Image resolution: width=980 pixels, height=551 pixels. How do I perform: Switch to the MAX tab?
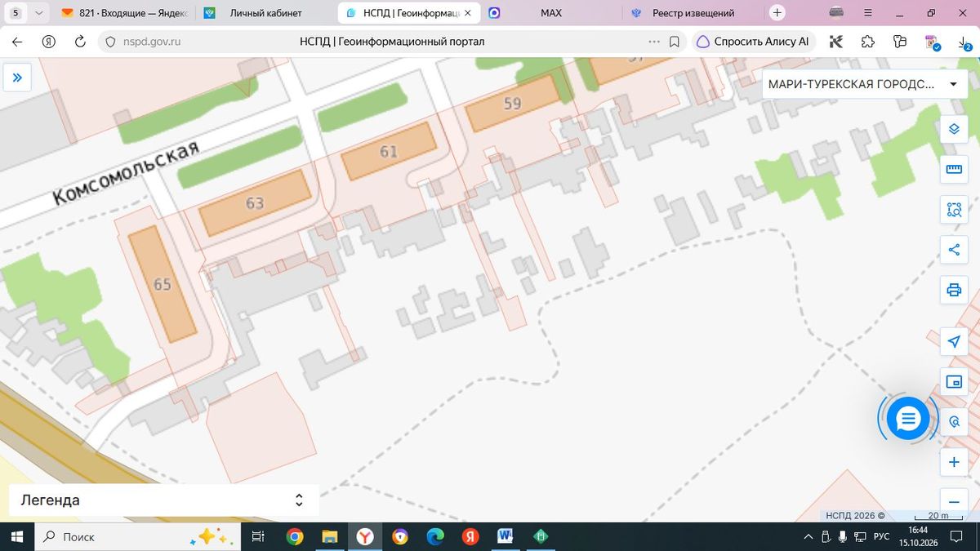pos(550,13)
